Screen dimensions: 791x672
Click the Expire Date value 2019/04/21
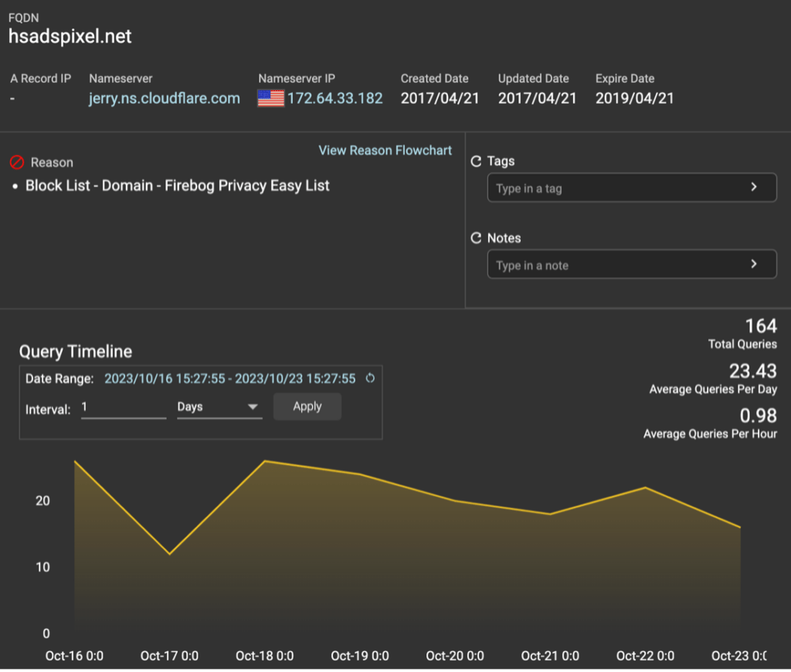point(635,98)
